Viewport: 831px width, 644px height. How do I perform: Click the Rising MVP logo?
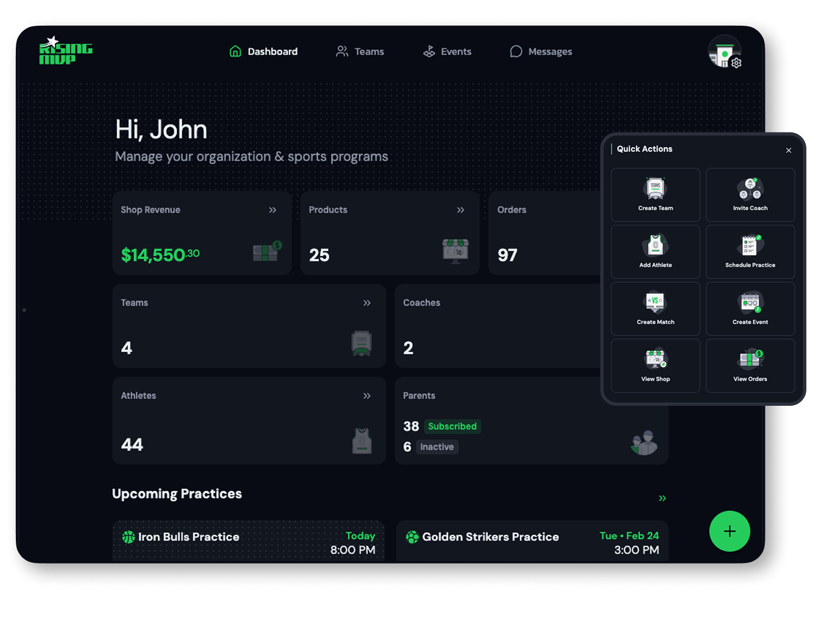click(66, 51)
